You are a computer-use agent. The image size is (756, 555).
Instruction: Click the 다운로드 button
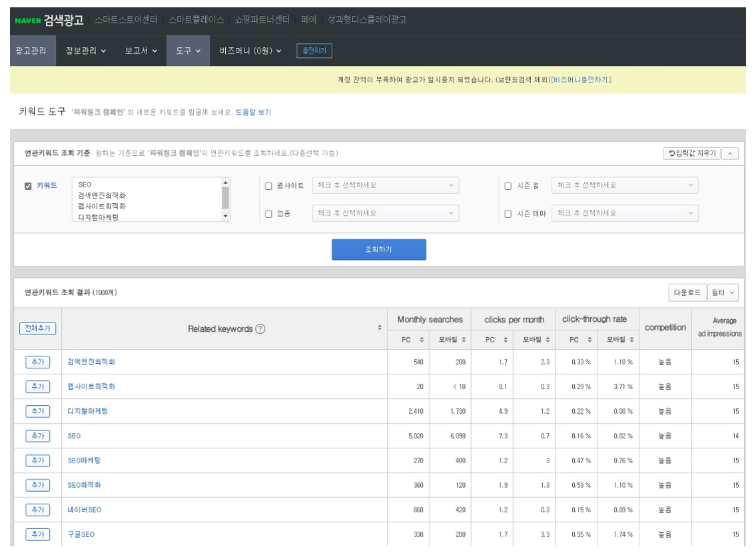(687, 292)
